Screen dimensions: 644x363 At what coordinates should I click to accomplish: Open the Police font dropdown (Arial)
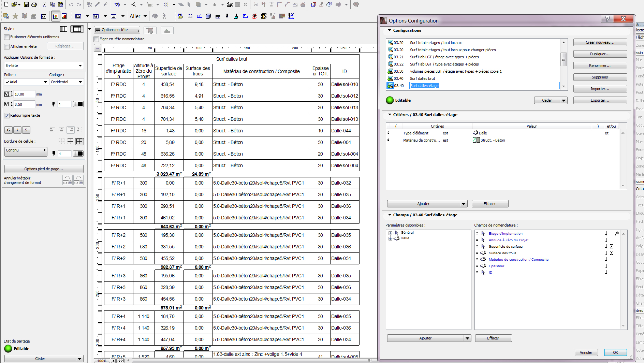[x=26, y=82]
